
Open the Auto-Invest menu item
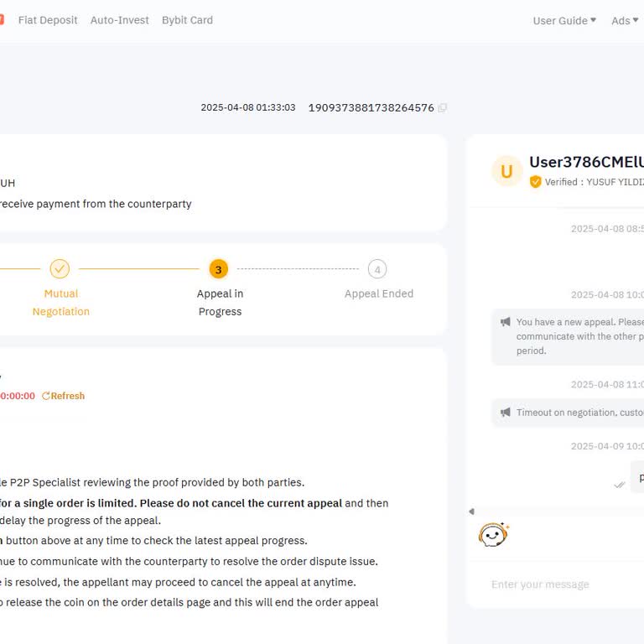pyautogui.click(x=120, y=20)
